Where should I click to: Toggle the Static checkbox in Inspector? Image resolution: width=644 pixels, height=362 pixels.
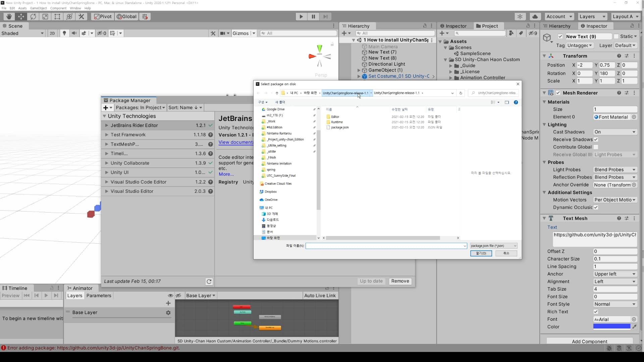pos(617,36)
